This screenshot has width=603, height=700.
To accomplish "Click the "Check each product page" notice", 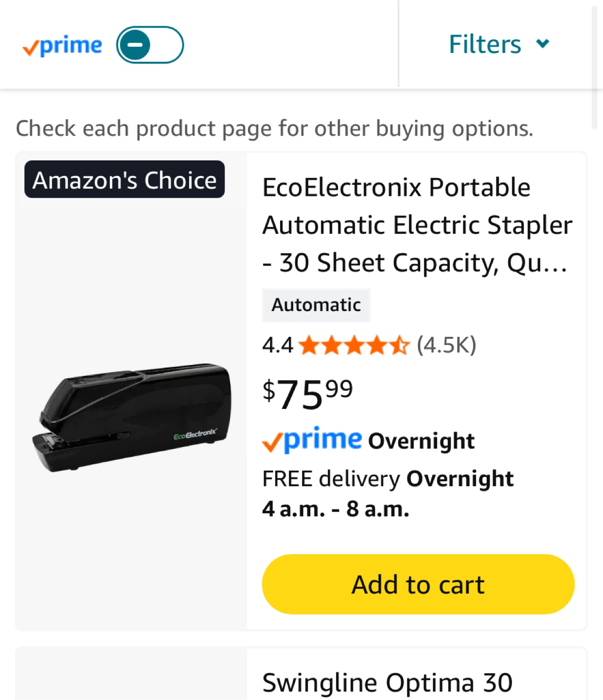I will [274, 129].
